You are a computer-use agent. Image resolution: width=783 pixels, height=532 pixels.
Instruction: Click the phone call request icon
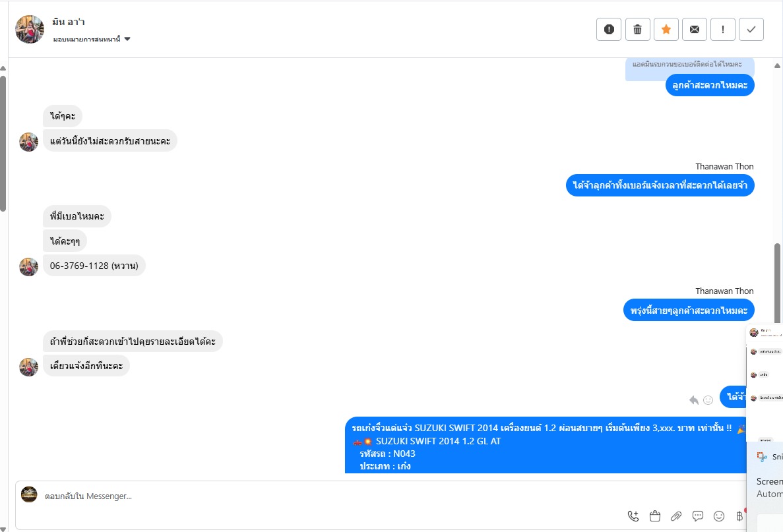633,516
